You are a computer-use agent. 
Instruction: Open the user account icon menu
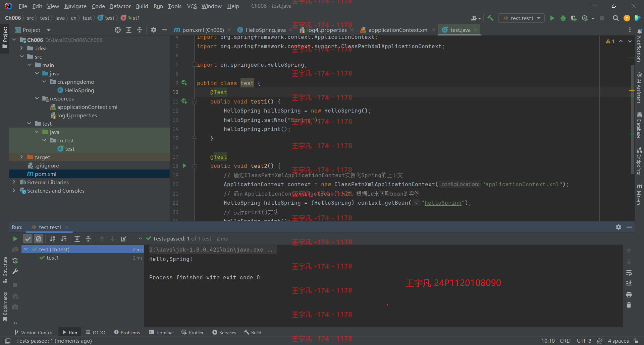(476, 18)
